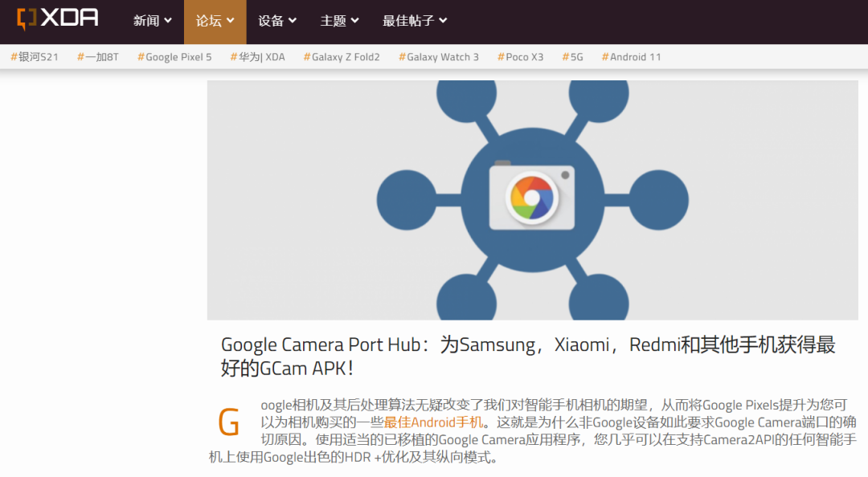Click the Google Camera hub article image
This screenshot has height=477, width=868.
[533, 200]
